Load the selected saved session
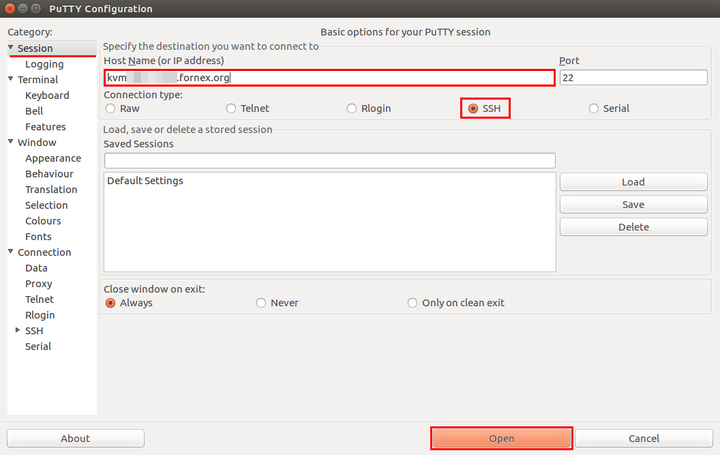 (633, 182)
